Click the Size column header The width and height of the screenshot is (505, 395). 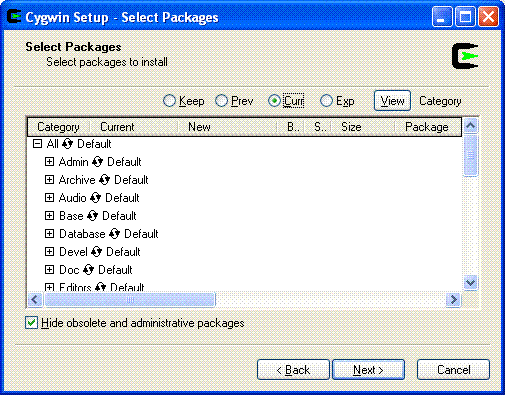pos(363,127)
